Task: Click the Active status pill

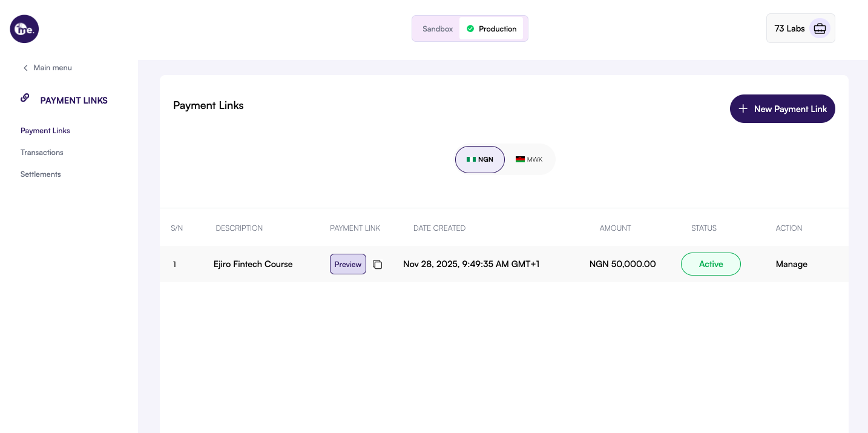Action: (x=711, y=264)
